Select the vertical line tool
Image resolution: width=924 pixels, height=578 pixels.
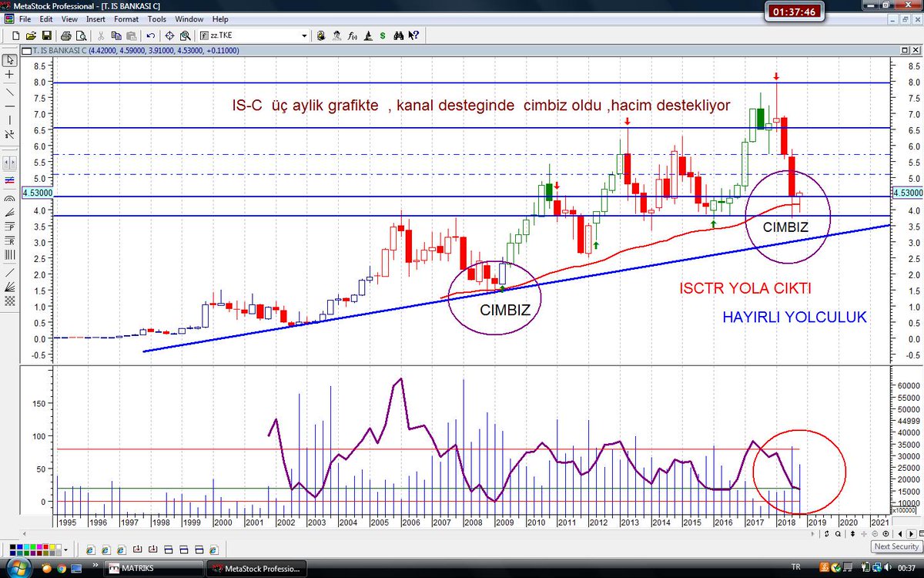[x=9, y=119]
